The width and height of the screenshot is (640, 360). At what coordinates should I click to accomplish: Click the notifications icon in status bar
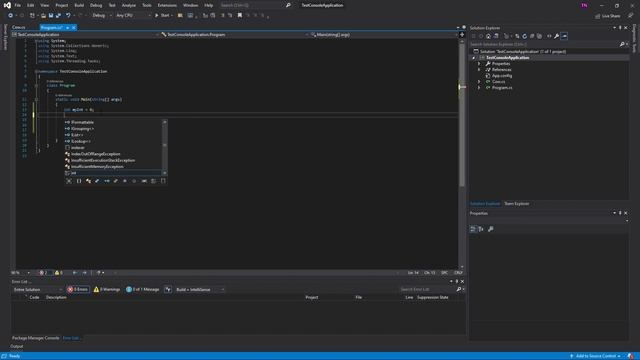coord(631,356)
